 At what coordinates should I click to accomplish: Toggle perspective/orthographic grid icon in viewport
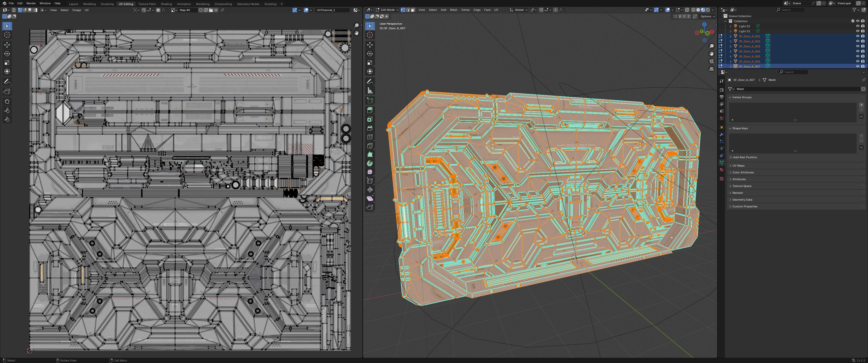click(x=711, y=69)
